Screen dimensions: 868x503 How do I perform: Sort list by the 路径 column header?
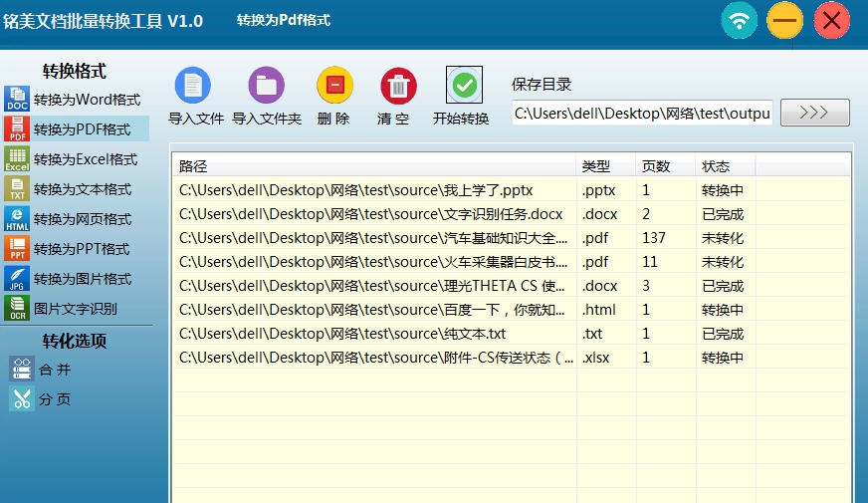click(x=373, y=165)
